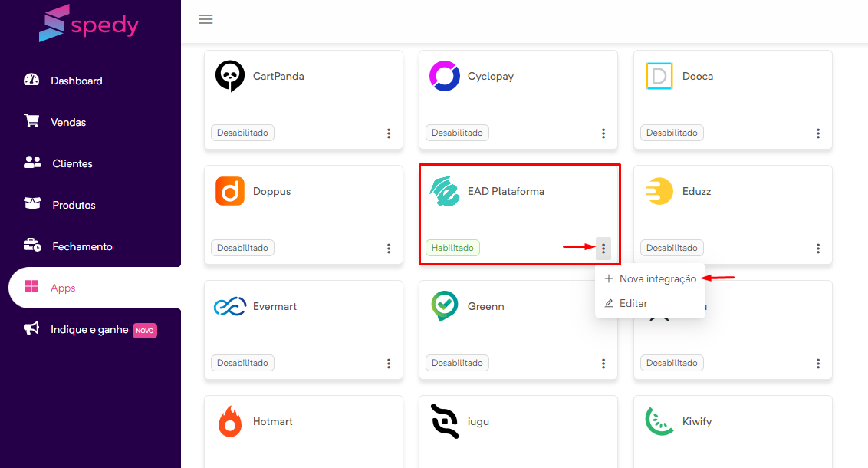Open Doppus three-dot options menu
The image size is (868, 468).
point(389,249)
